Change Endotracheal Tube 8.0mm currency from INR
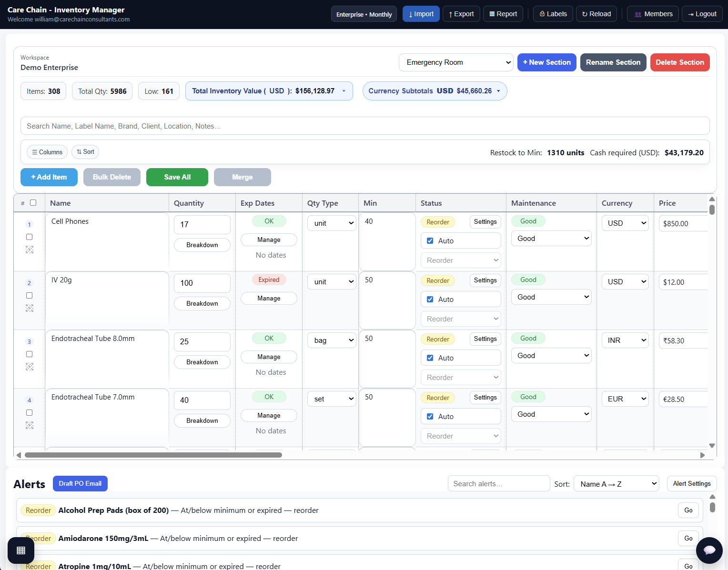 [625, 340]
